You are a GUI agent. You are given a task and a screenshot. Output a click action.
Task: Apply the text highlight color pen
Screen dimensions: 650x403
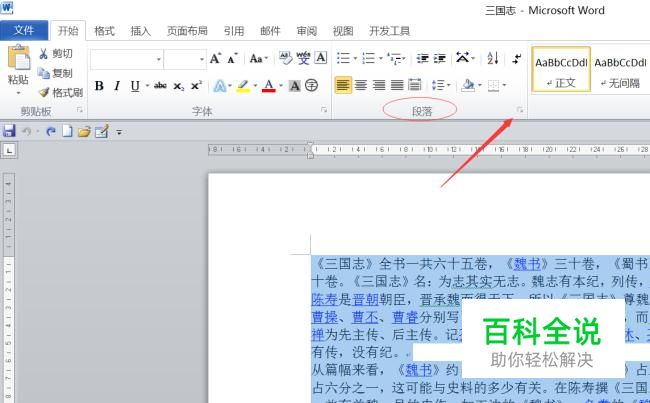[243, 86]
